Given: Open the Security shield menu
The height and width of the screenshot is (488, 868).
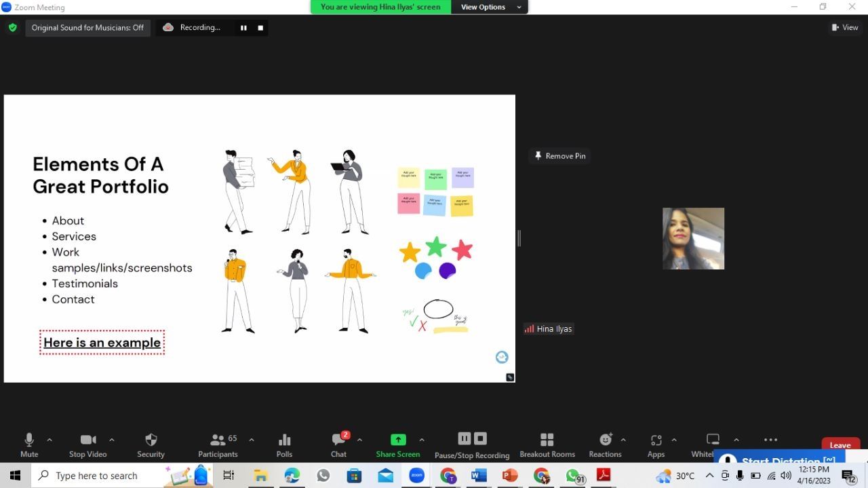Looking at the screenshot, I should pos(151,445).
